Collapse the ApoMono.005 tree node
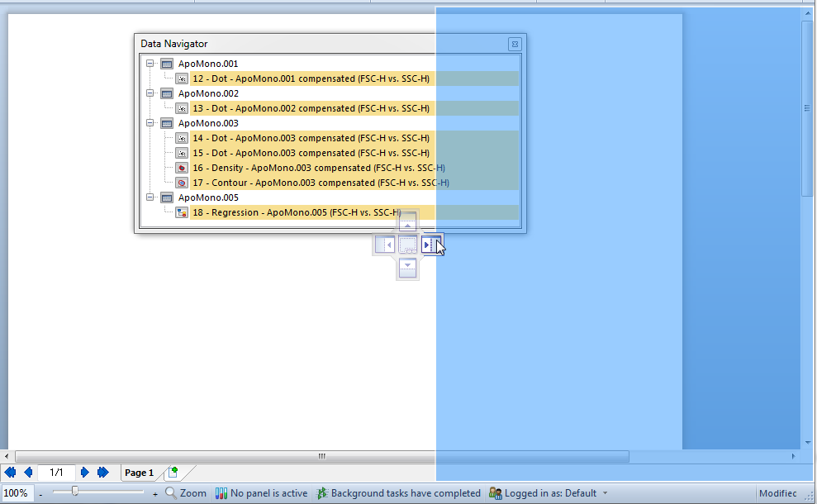The height and width of the screenshot is (504, 817). 150,197
